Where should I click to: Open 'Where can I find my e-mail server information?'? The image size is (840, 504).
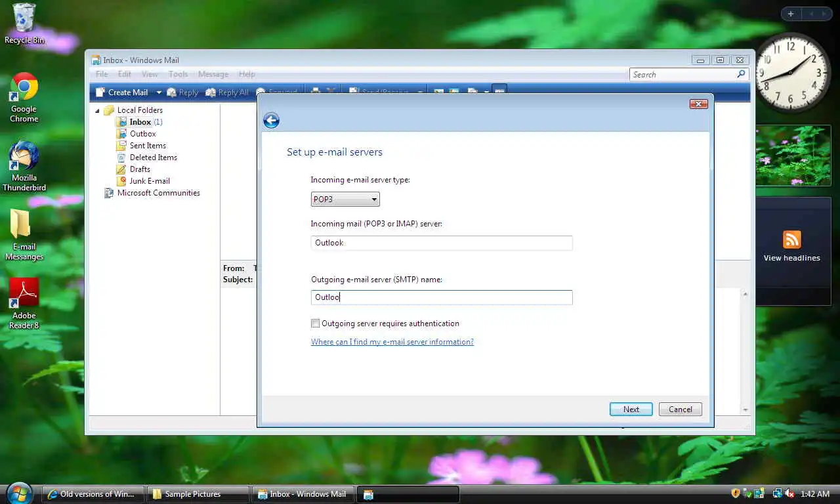pos(392,342)
